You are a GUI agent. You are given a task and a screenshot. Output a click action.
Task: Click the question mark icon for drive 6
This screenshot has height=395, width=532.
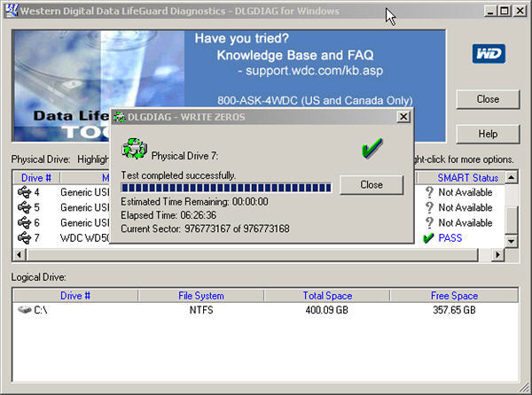429,222
